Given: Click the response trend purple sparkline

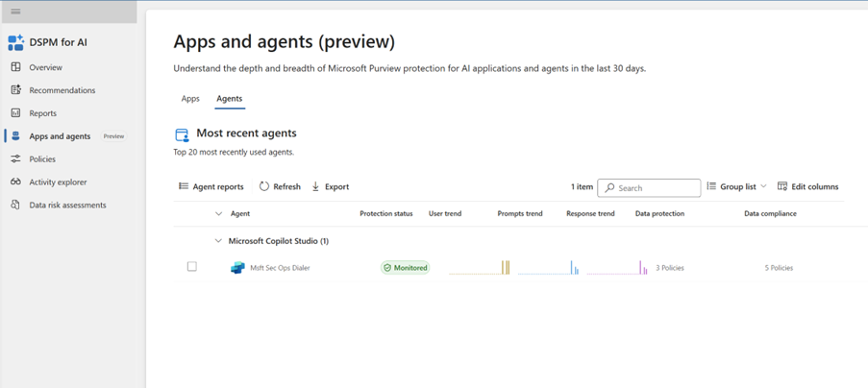Looking at the screenshot, I should (617, 268).
